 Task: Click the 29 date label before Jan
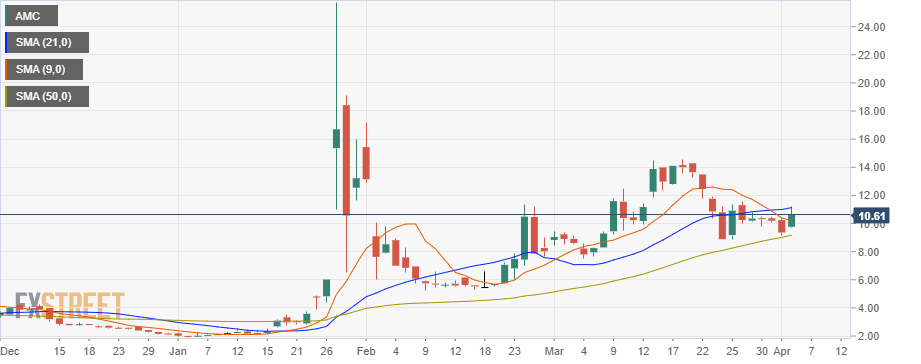tap(148, 351)
